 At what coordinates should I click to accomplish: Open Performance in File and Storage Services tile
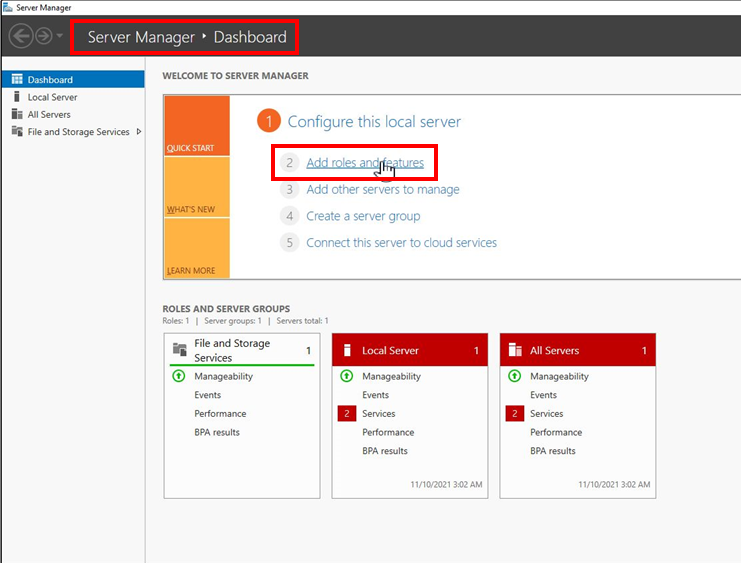(220, 414)
